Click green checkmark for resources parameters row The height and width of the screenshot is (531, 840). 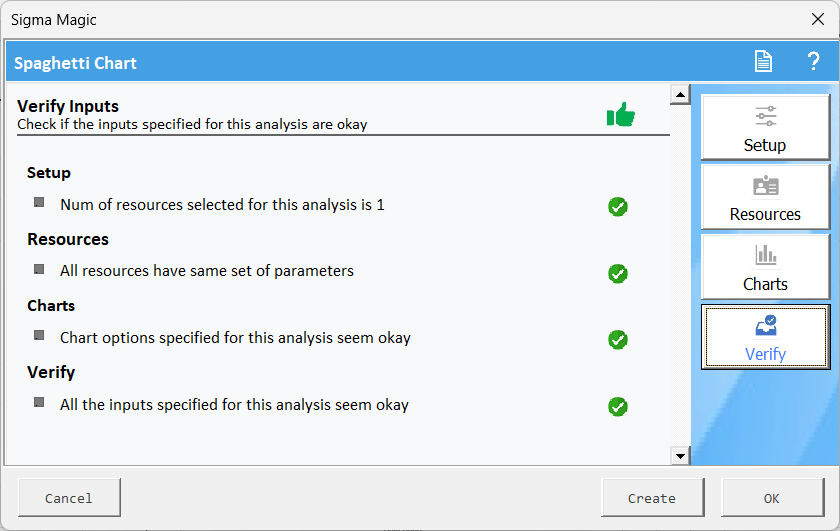[x=618, y=273]
